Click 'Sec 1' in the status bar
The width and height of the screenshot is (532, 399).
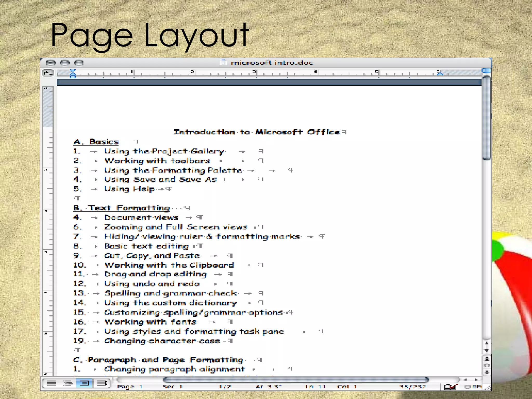pos(173,387)
